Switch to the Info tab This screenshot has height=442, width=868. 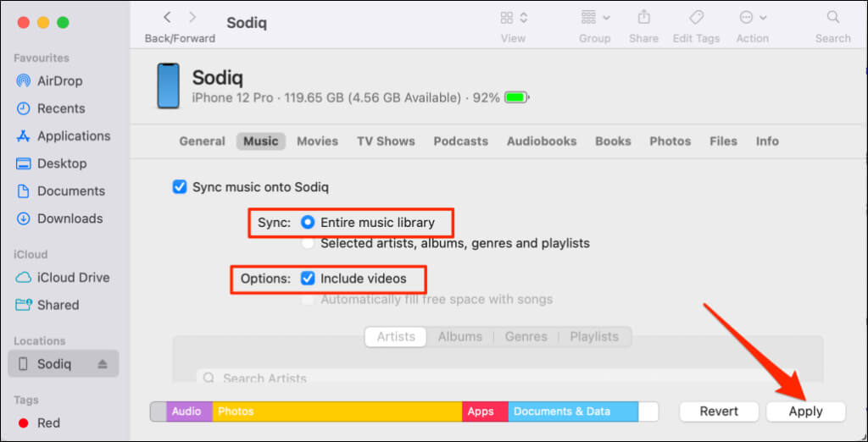(767, 141)
